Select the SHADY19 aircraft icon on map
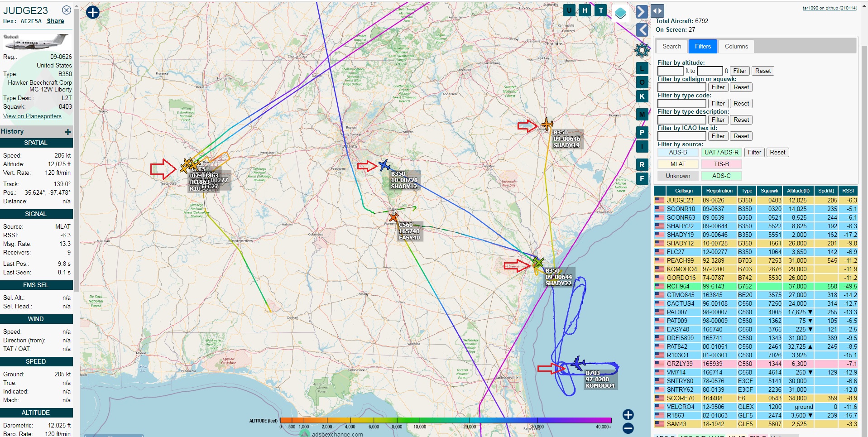Image resolution: width=868 pixels, height=437 pixels. coord(547,124)
